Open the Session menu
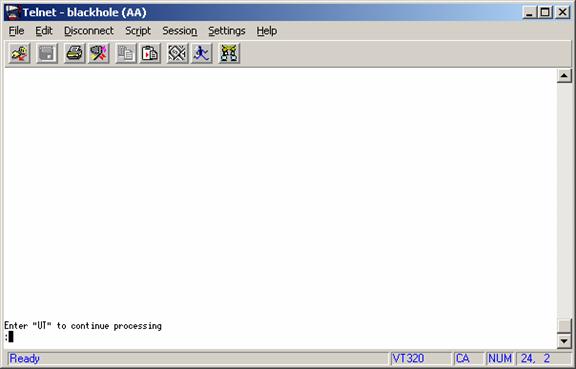The image size is (576, 369). [x=180, y=31]
